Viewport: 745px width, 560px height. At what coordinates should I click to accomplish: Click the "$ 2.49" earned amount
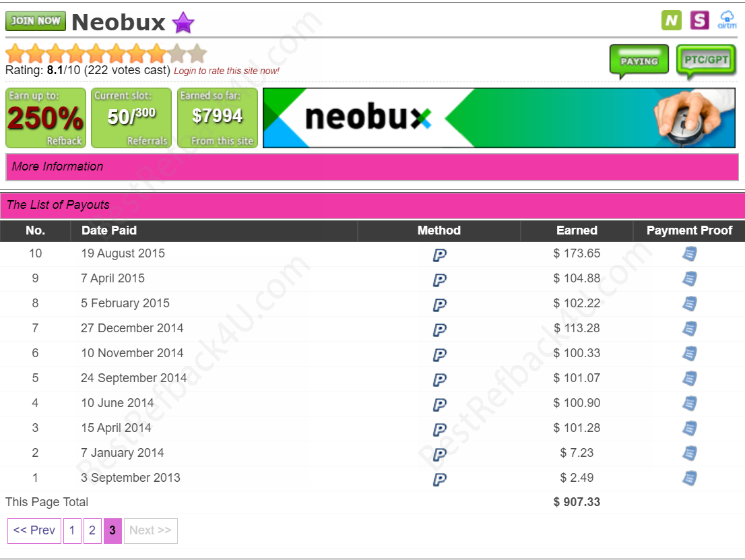tap(577, 478)
